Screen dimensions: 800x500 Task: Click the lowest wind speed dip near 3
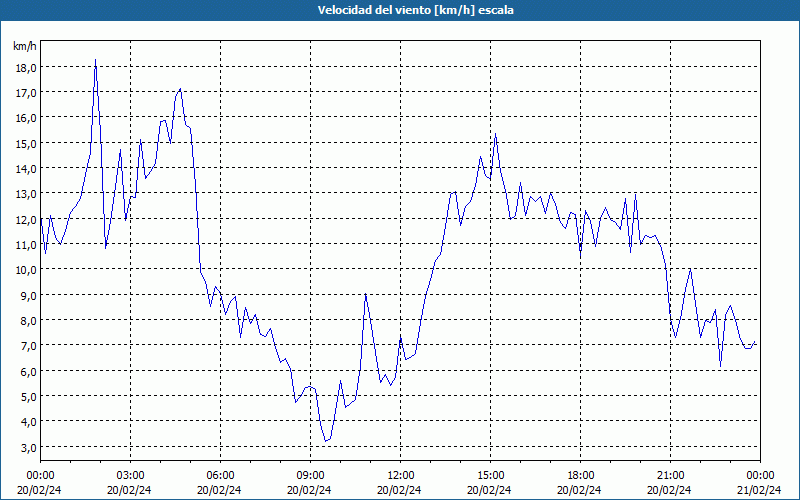point(326,441)
